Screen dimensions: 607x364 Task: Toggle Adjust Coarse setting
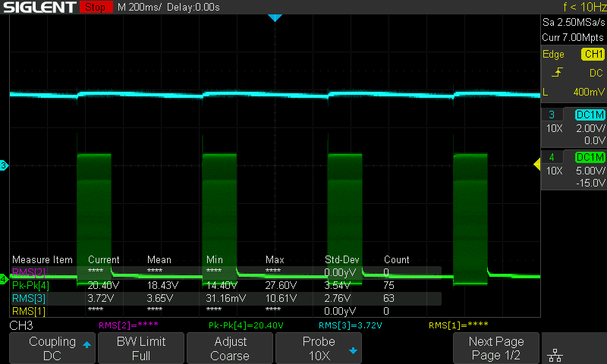click(x=230, y=348)
